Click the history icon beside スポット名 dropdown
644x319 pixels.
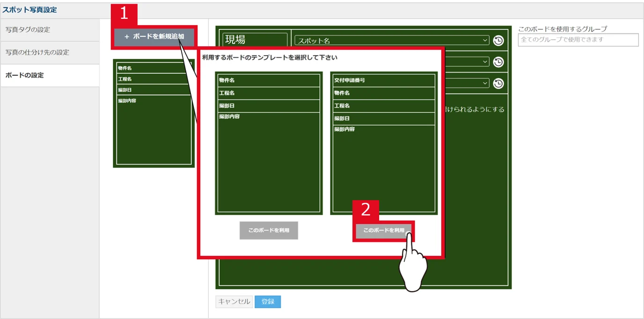pos(498,41)
